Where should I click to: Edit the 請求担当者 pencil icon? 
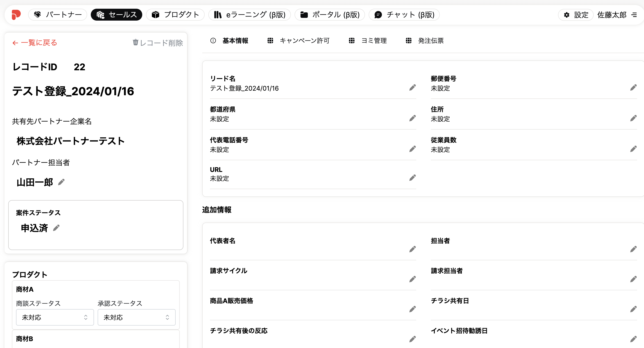[633, 279]
